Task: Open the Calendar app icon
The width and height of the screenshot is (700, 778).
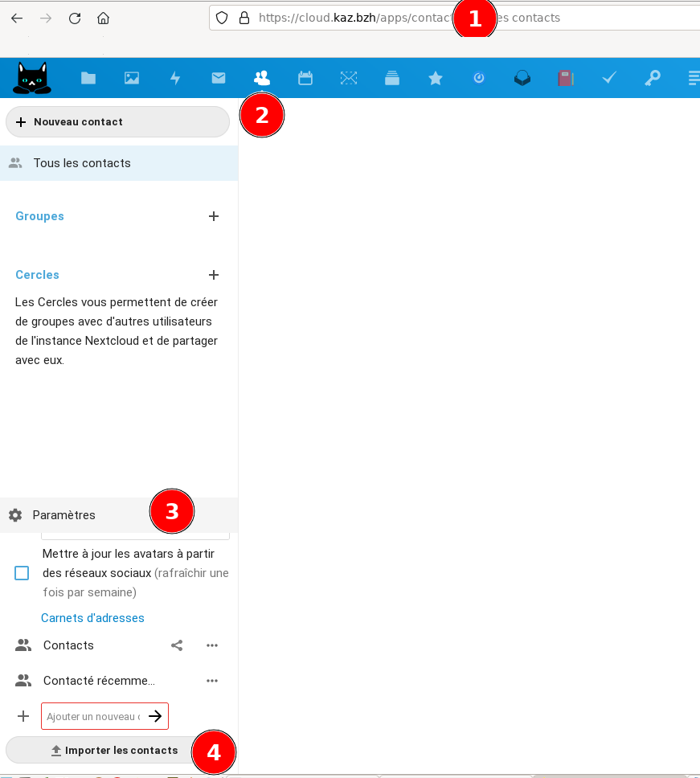Action: [x=305, y=78]
